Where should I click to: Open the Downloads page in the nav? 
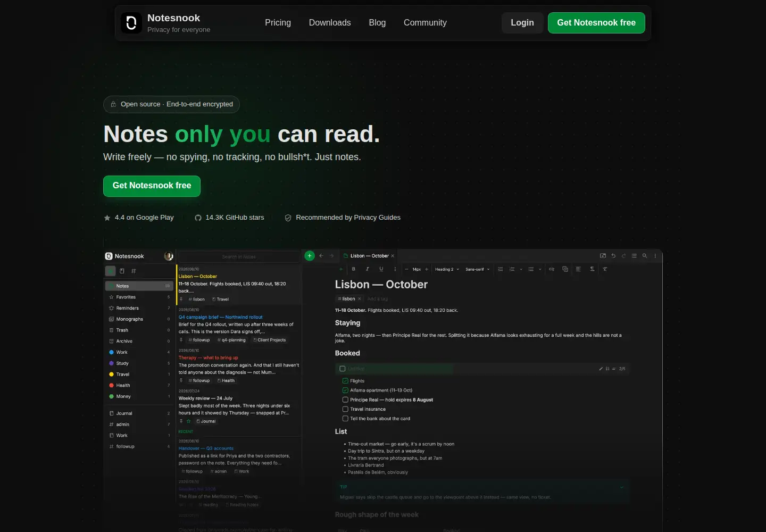(330, 23)
